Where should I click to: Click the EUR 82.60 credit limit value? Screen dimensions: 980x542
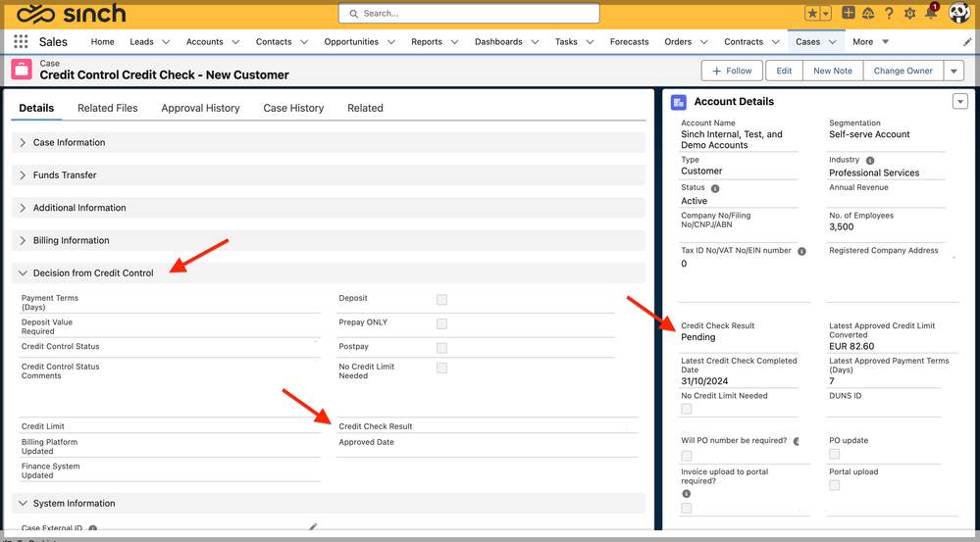pos(851,347)
